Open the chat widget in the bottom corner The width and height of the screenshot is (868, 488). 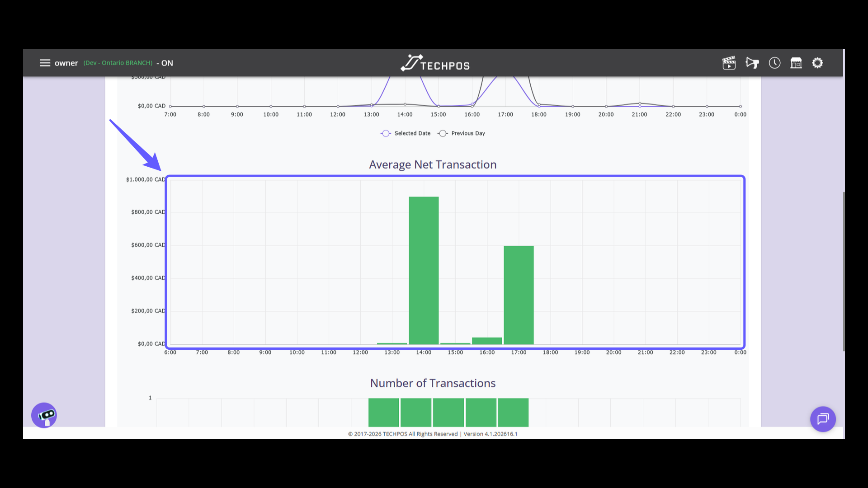point(823,419)
